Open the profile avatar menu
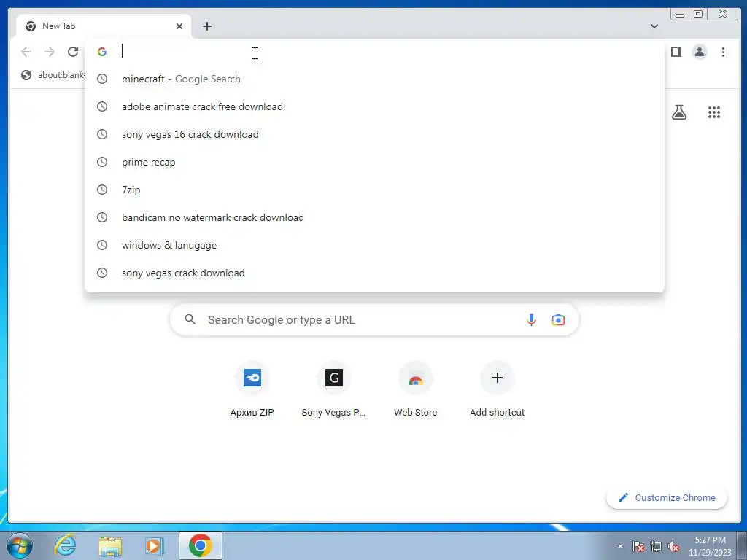Screen dimensions: 747x560 coord(700,52)
